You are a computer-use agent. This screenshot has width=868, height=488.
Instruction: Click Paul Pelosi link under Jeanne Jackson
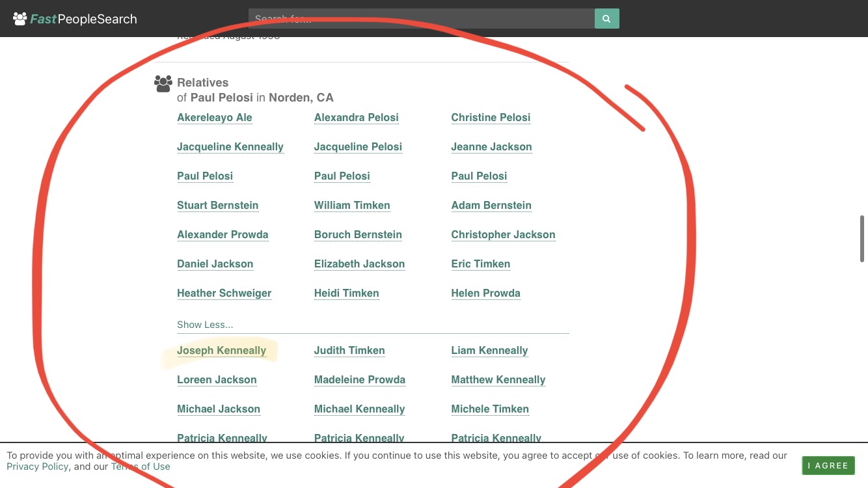pos(479,176)
